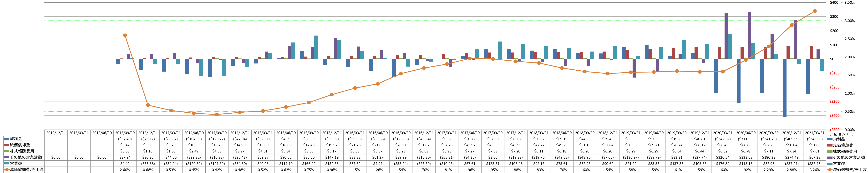The height and width of the screenshot is (173, 868).
Task: Click the blue swatch beside 純利益 in the table row header
Action: tap(7, 139)
